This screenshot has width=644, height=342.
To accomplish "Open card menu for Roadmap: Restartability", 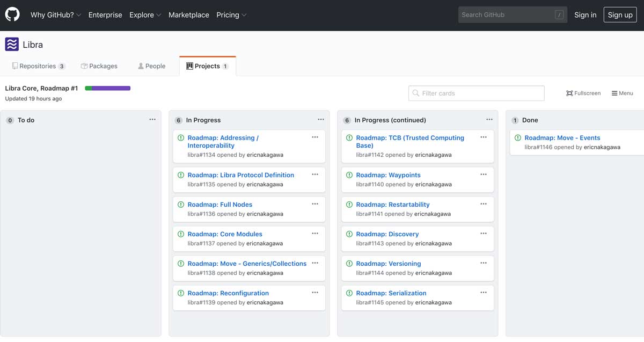I will pyautogui.click(x=484, y=204).
